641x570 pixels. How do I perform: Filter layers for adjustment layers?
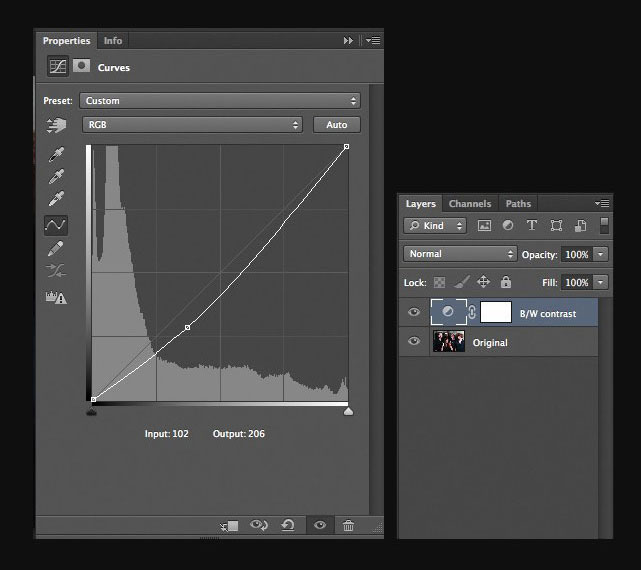[x=508, y=225]
